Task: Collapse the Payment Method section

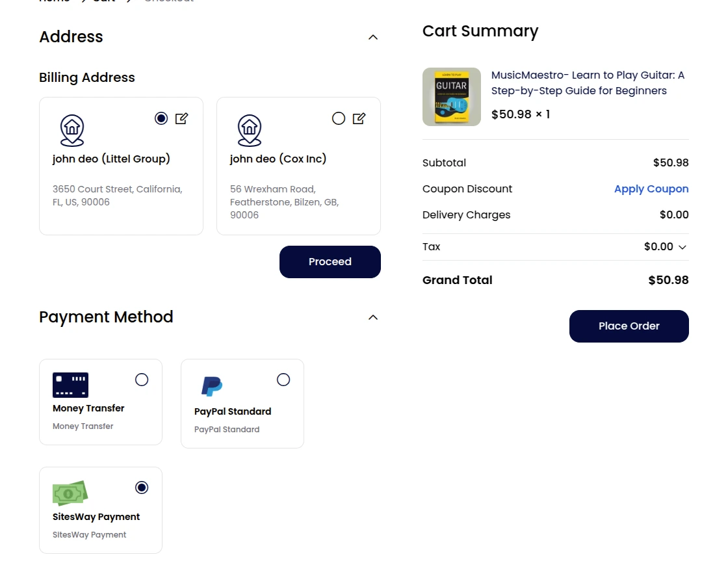Action: point(373,317)
